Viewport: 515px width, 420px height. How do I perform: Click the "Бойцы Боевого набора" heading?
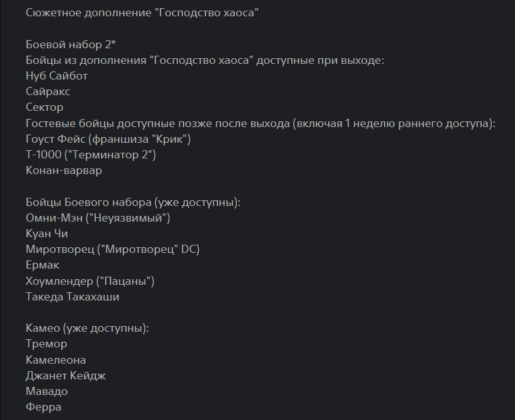[x=133, y=202]
